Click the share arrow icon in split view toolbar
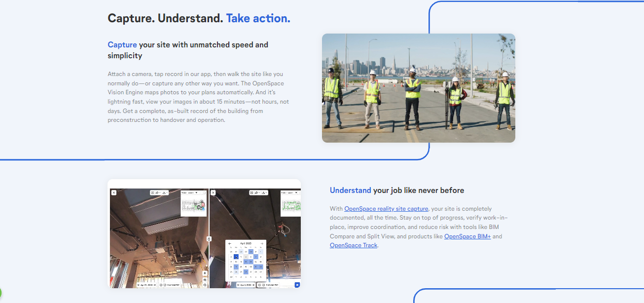 click(157, 192)
